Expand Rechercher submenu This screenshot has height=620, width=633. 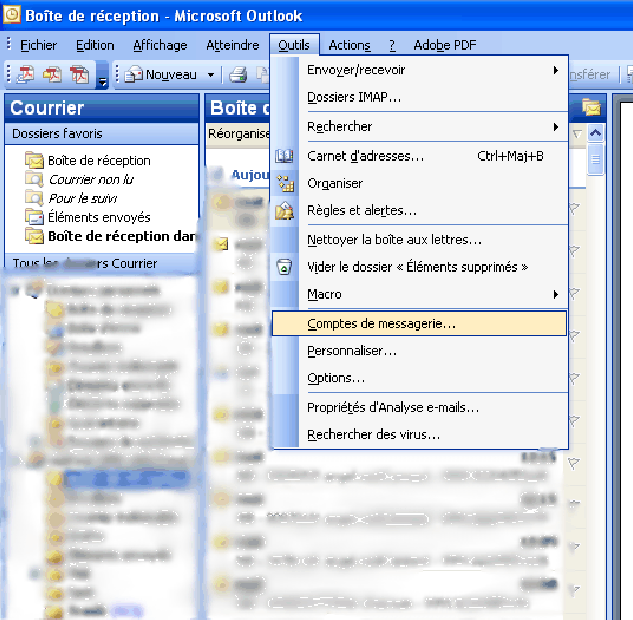[420, 127]
